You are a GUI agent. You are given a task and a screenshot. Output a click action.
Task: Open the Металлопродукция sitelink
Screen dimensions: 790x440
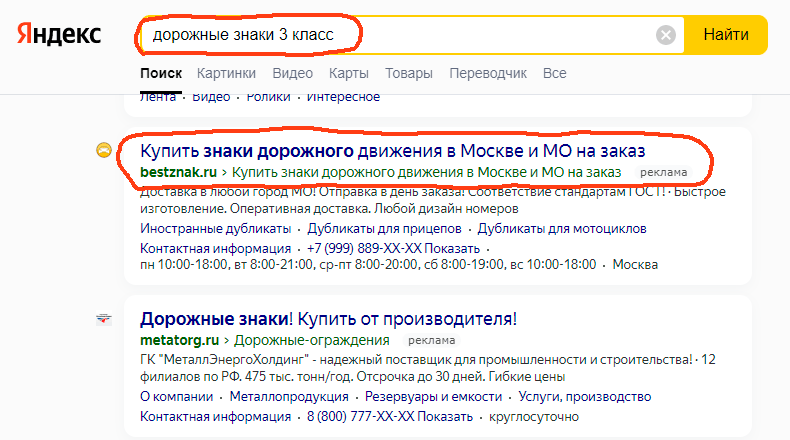click(289, 397)
